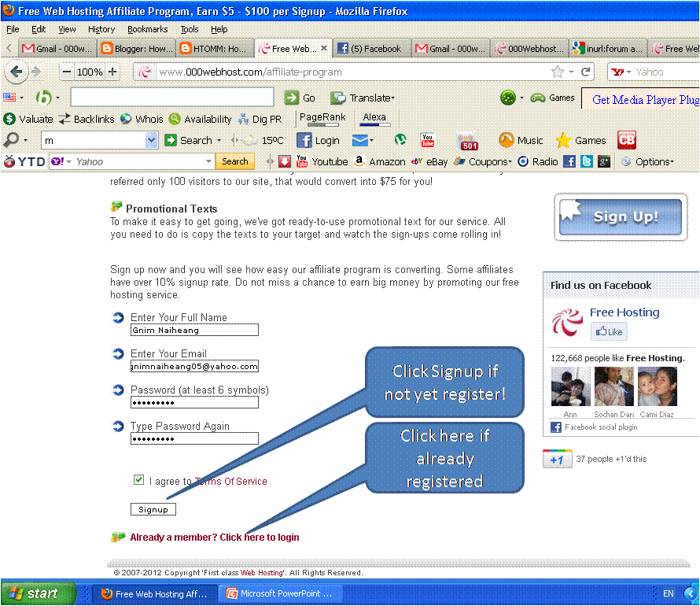
Task: Switch to the (5) Facebook tab
Action: [371, 48]
